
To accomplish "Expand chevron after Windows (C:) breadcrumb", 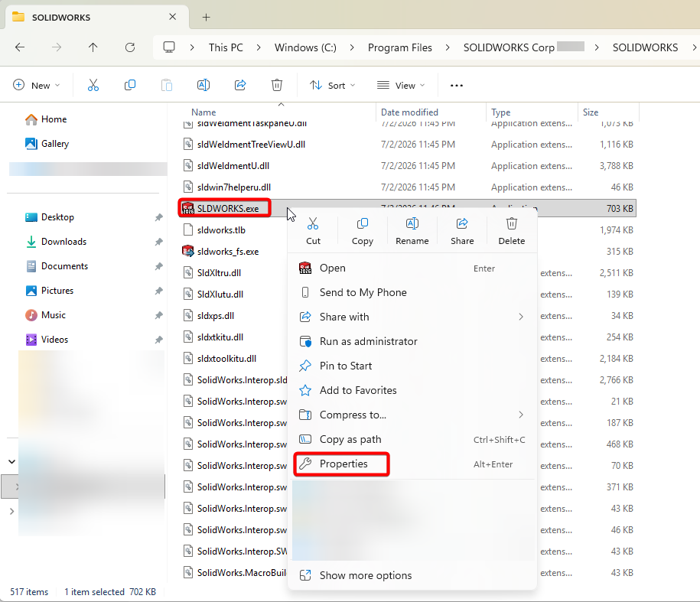I will point(352,47).
